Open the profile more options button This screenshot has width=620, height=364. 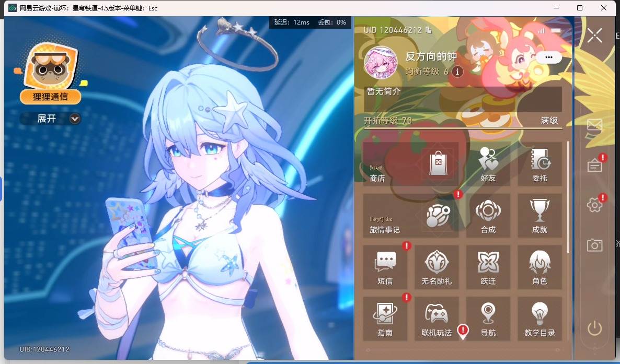point(548,57)
